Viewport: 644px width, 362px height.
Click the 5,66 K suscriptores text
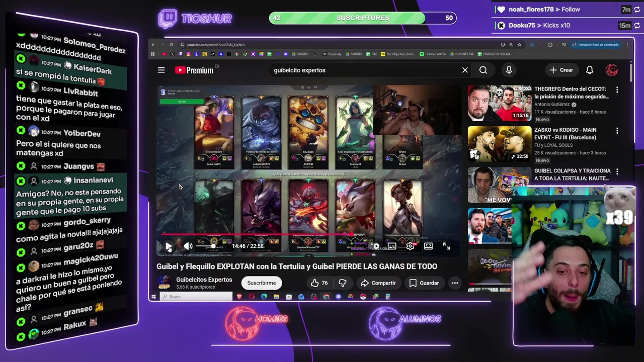pos(195,287)
